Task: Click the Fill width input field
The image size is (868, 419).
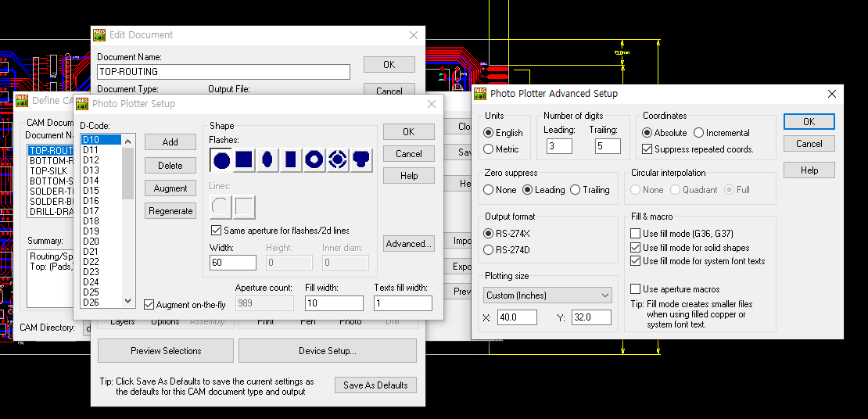Action: tap(333, 303)
